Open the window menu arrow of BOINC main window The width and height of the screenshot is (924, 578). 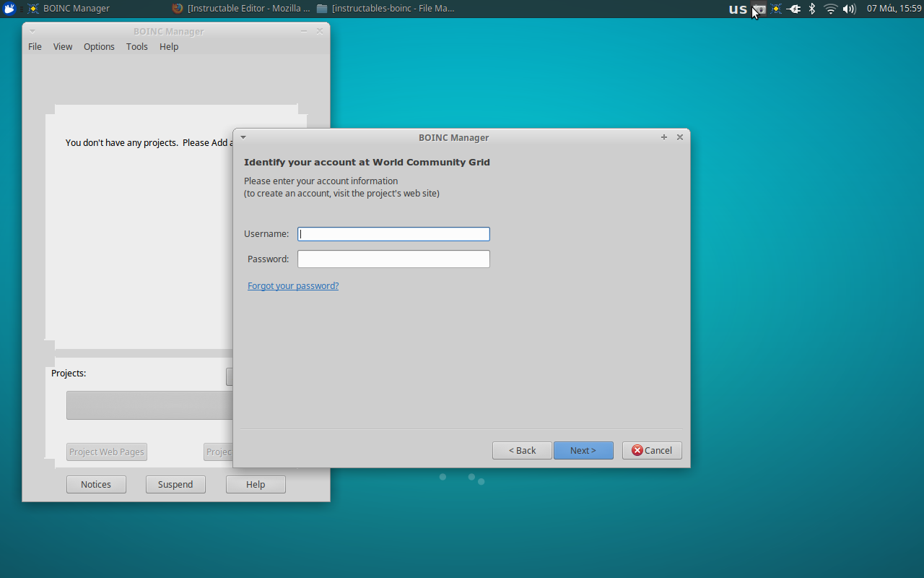(x=32, y=31)
